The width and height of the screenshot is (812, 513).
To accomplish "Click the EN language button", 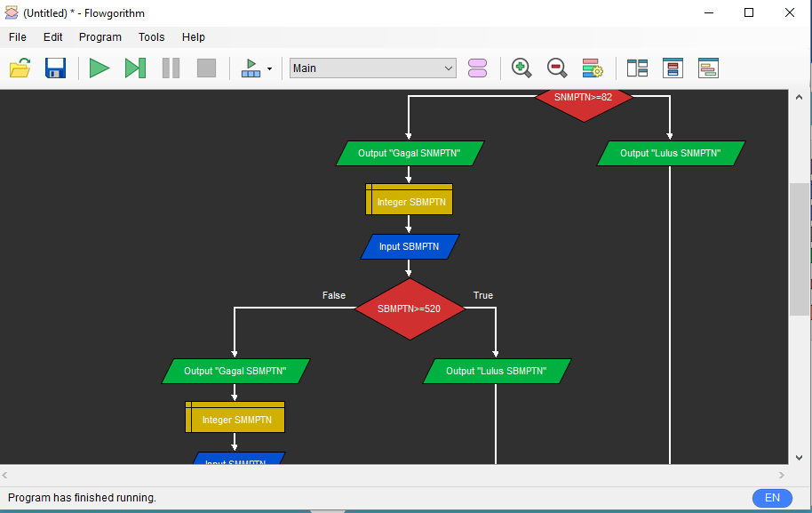I will (x=771, y=498).
